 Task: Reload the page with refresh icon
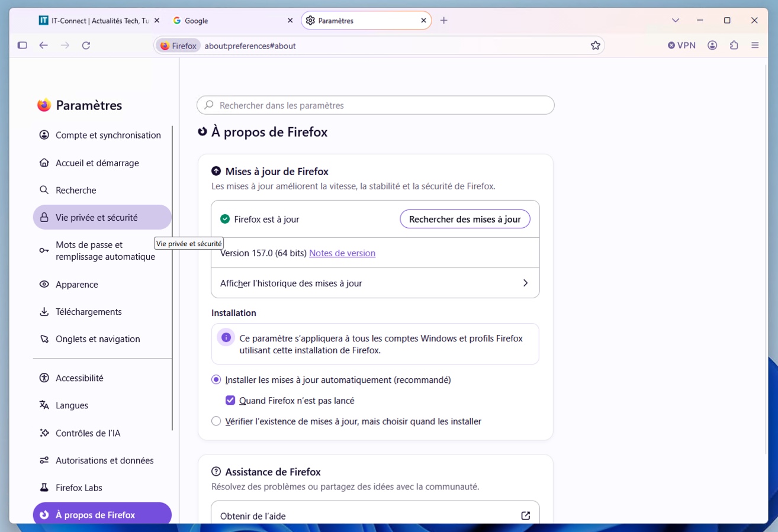pos(86,46)
